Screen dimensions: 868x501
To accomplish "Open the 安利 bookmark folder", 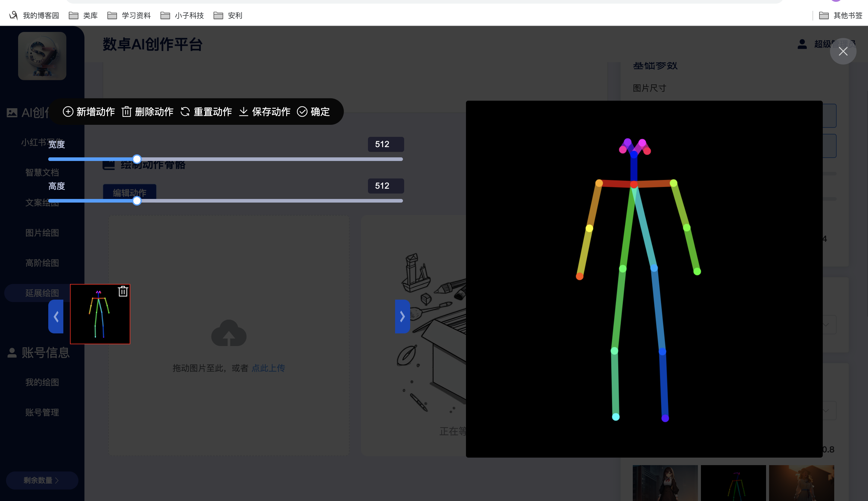I will [x=228, y=15].
